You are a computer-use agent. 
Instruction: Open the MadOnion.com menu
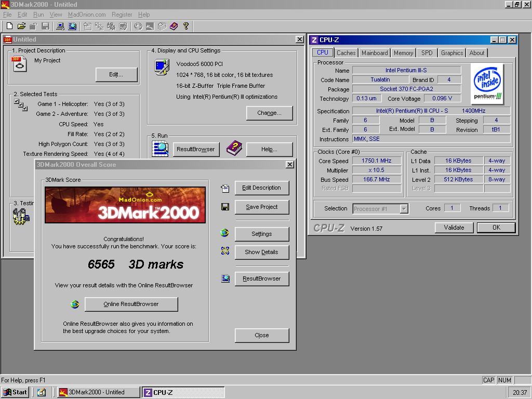pyautogui.click(x=87, y=15)
